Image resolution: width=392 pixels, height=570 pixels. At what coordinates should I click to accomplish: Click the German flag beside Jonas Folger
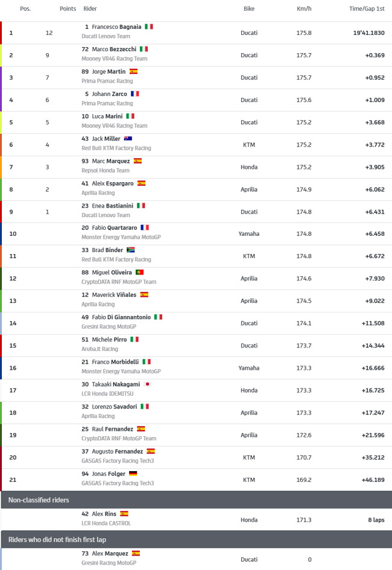133,473
